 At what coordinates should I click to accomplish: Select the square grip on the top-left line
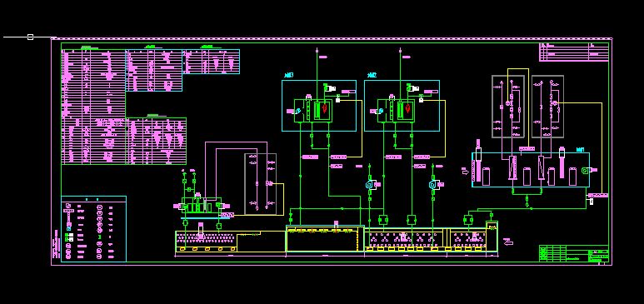pos(30,37)
